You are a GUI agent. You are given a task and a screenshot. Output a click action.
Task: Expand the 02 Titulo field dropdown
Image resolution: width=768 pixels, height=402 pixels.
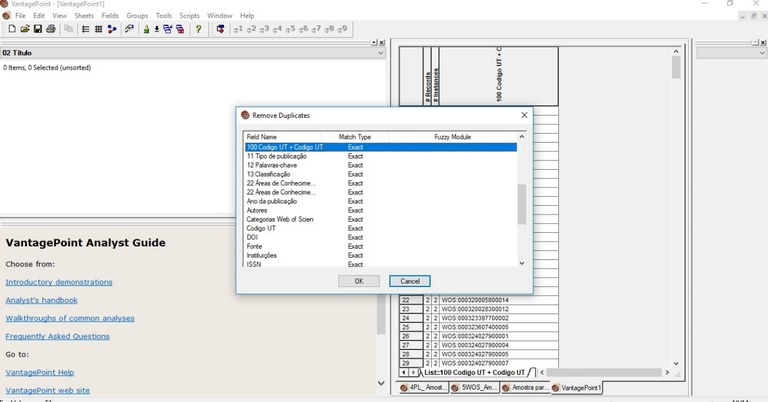[381, 53]
